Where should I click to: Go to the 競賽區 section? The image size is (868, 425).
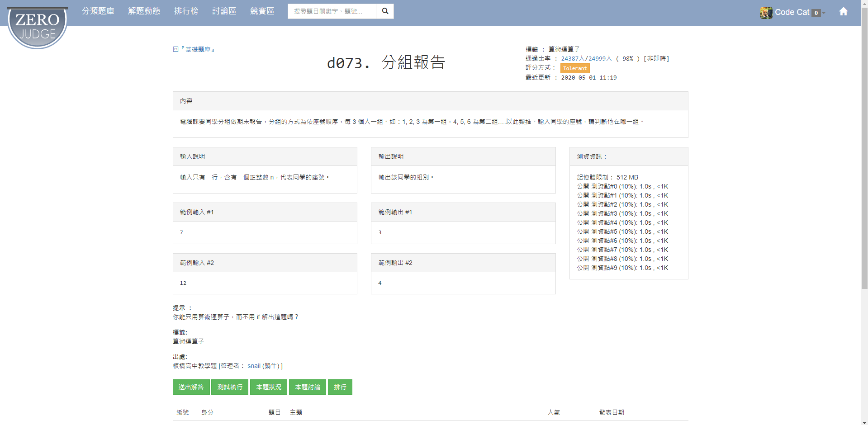[262, 11]
